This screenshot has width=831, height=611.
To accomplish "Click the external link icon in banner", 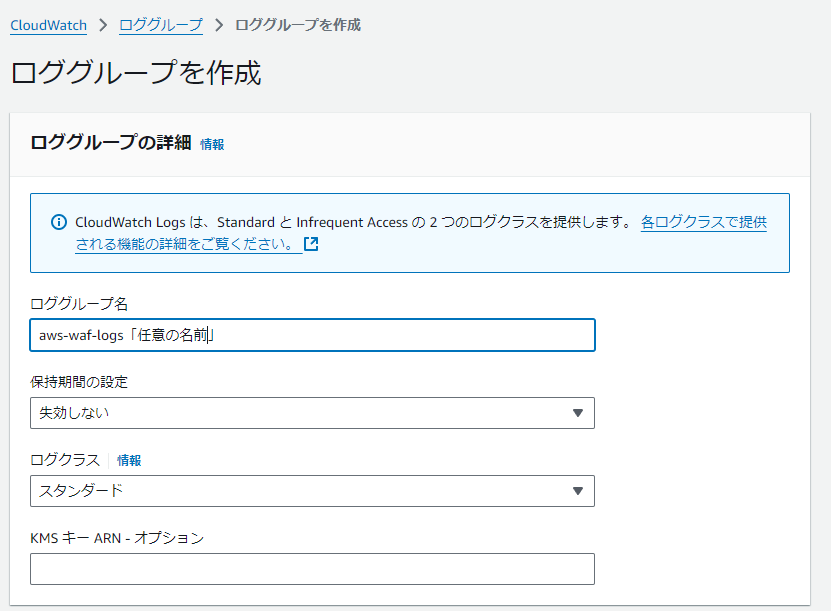I will click(311, 244).
